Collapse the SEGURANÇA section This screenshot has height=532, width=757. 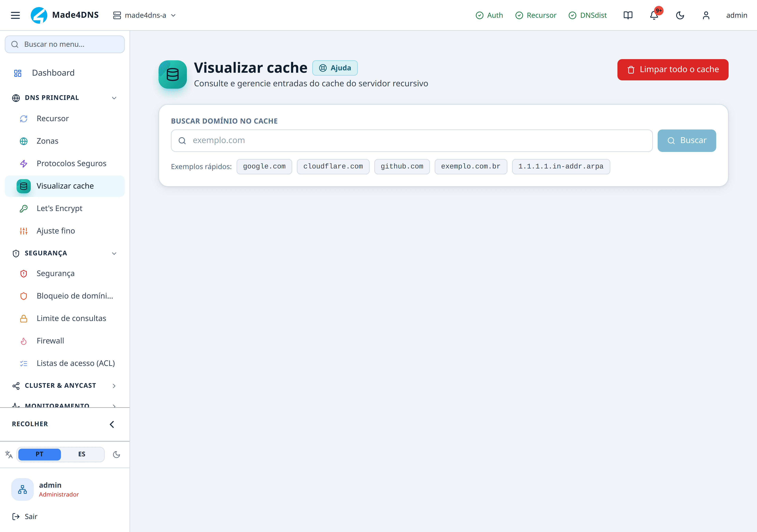(x=65, y=253)
